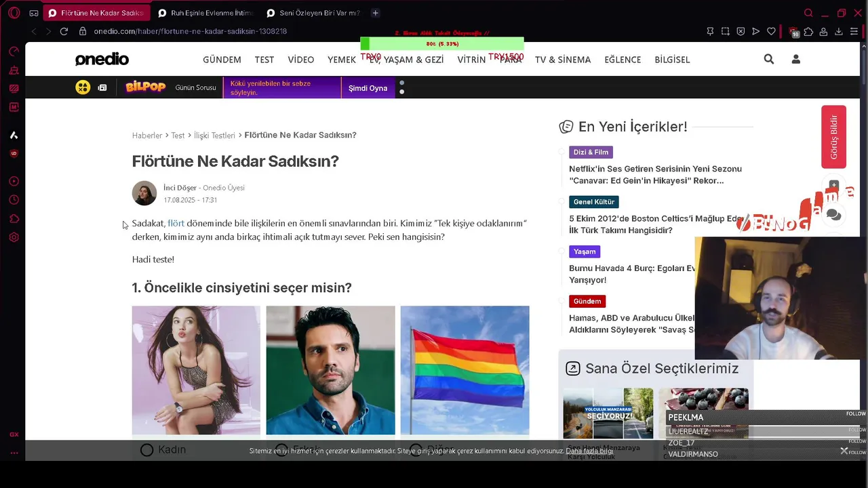Reload the page with the refresh icon
Viewport: 868px width, 488px height.
(64, 31)
